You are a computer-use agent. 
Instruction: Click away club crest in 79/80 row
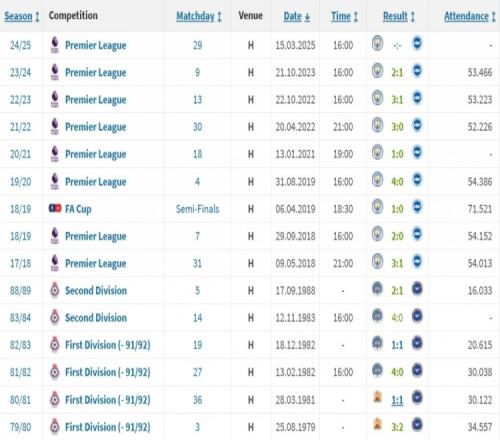(417, 425)
